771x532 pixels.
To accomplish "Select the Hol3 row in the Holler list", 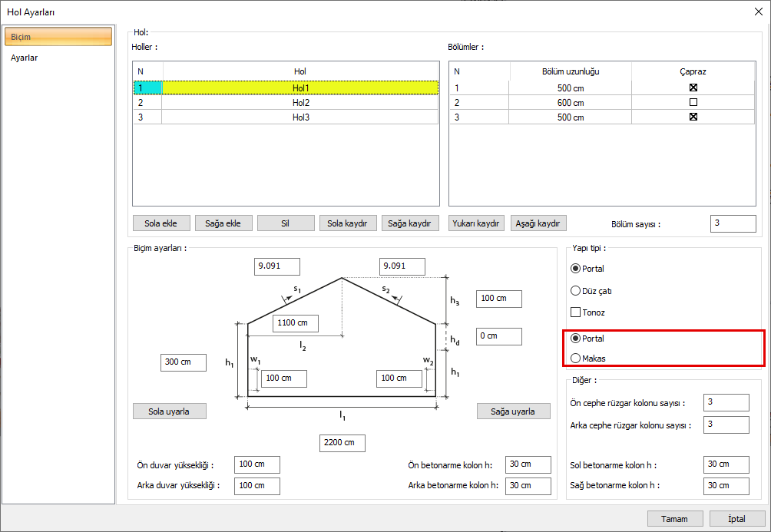I will [300, 117].
